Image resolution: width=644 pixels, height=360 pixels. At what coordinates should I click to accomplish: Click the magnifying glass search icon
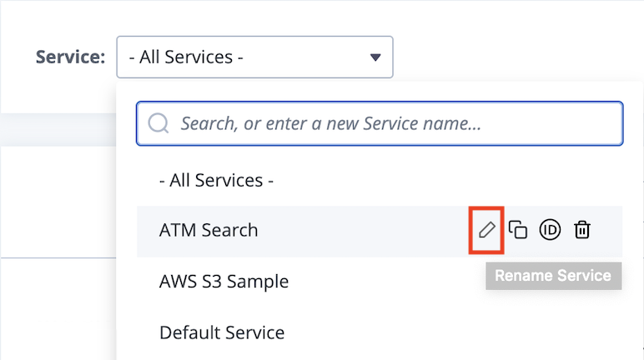pyautogui.click(x=158, y=123)
